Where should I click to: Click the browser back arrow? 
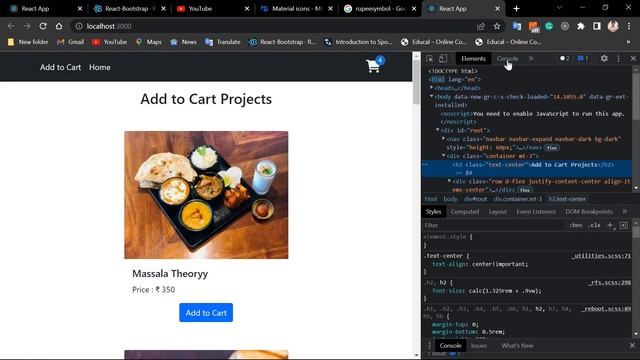click(11, 26)
